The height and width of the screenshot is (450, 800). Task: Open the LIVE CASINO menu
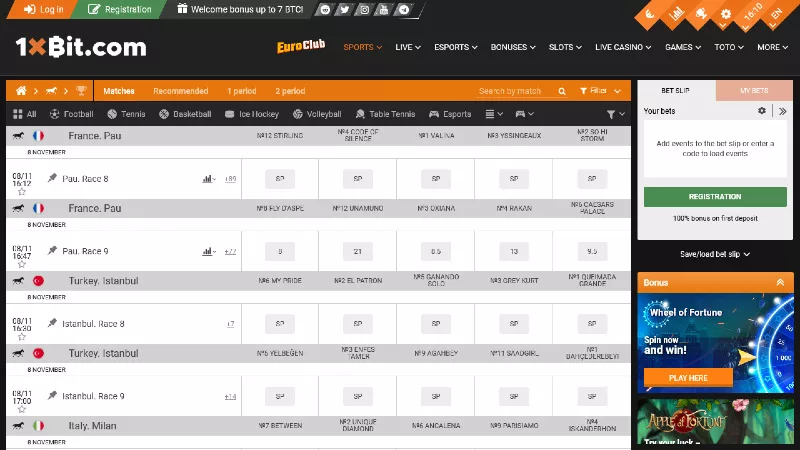pyautogui.click(x=623, y=47)
